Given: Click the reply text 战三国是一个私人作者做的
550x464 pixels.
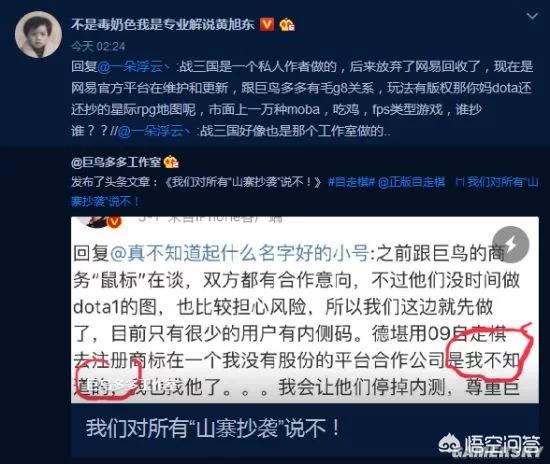Looking at the screenshot, I should 258,67.
